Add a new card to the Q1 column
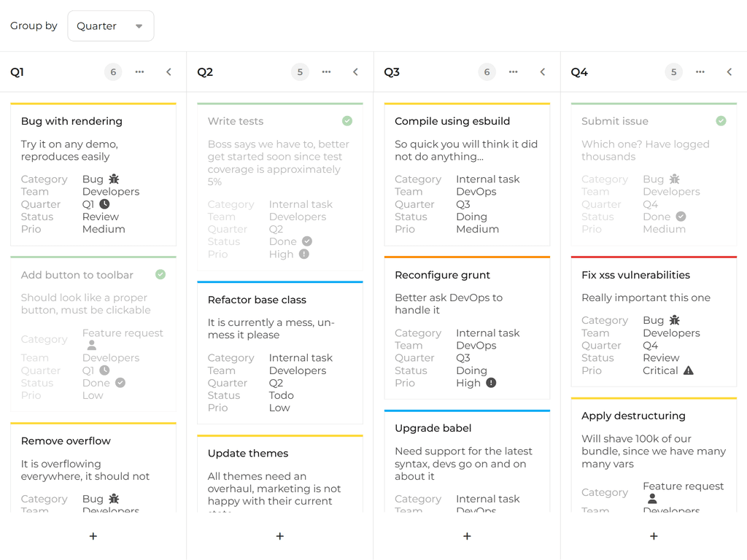This screenshot has width=747, height=560. (93, 536)
